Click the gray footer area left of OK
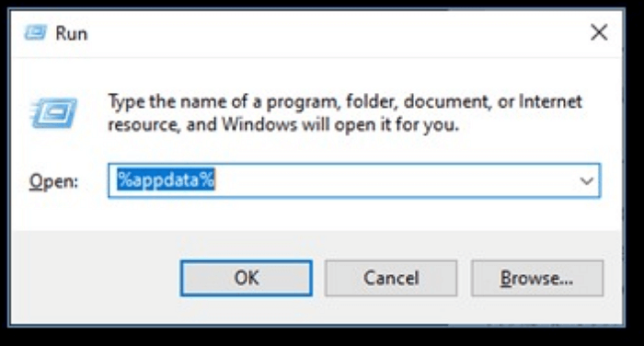This screenshot has width=644, height=346. point(95,278)
